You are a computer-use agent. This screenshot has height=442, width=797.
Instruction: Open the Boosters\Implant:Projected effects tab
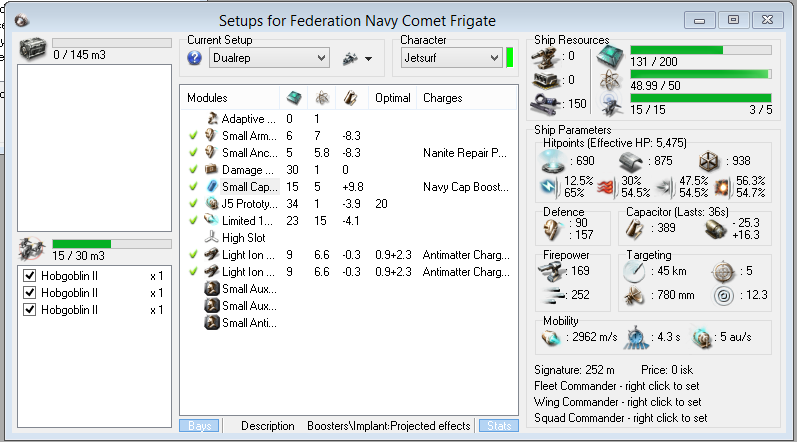point(388,426)
